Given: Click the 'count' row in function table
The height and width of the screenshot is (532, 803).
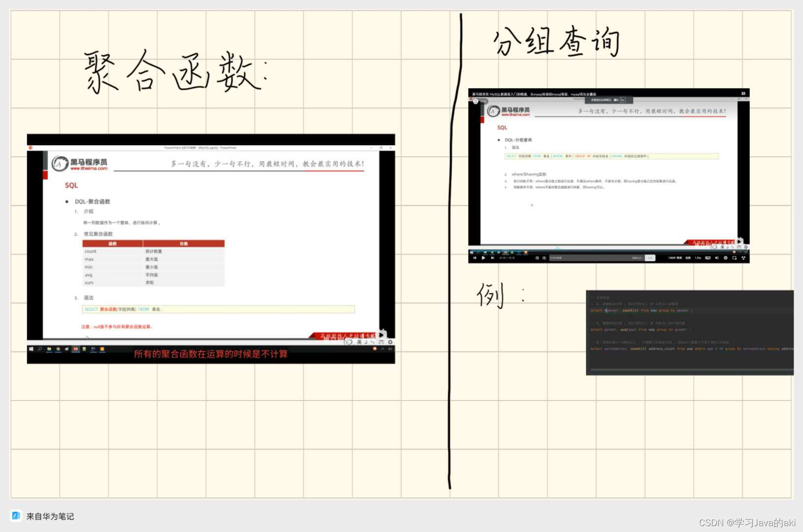Looking at the screenshot, I should pos(153,251).
